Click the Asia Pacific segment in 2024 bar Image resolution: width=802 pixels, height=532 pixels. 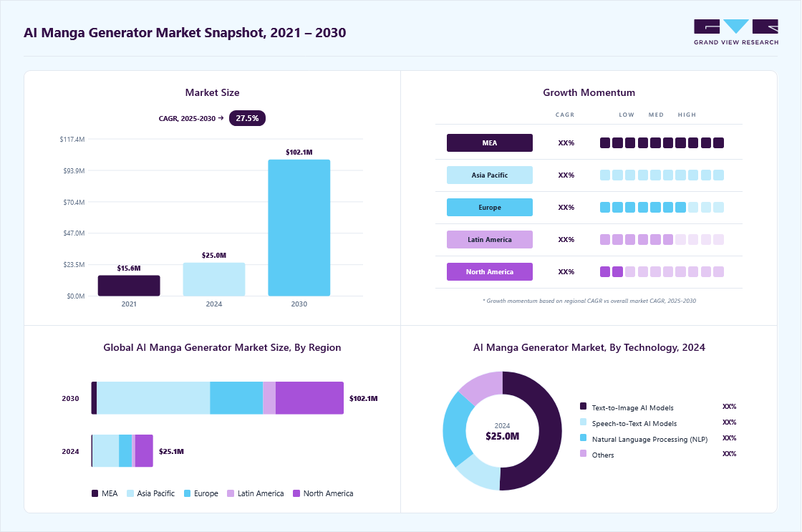(x=106, y=450)
